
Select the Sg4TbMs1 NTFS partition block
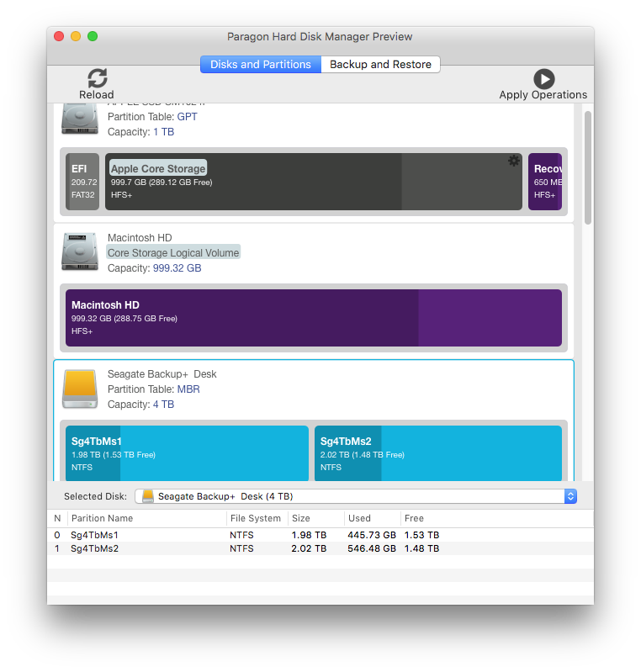(x=187, y=453)
